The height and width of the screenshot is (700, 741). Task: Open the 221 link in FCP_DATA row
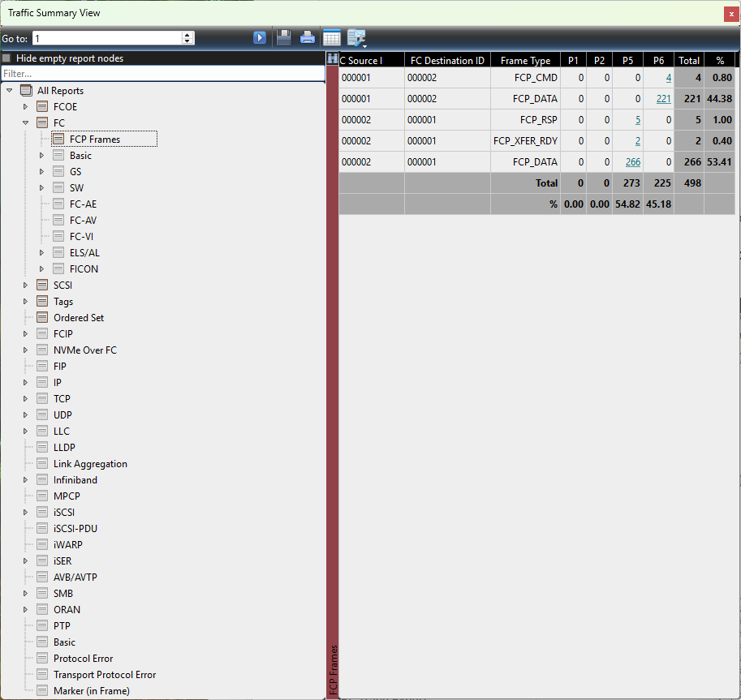click(664, 99)
